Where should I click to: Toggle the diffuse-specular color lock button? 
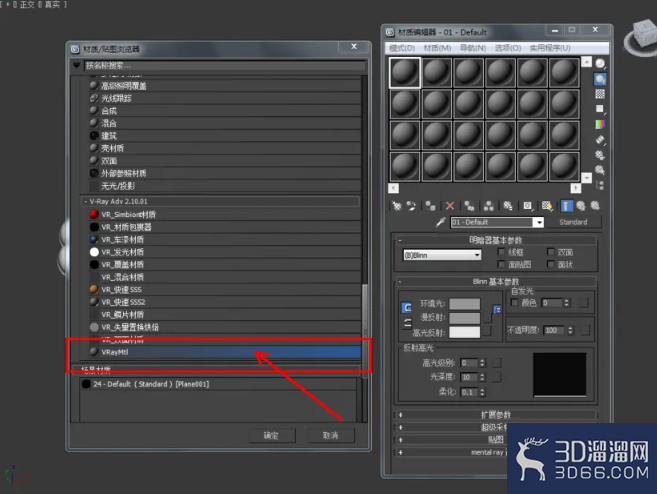(x=406, y=323)
